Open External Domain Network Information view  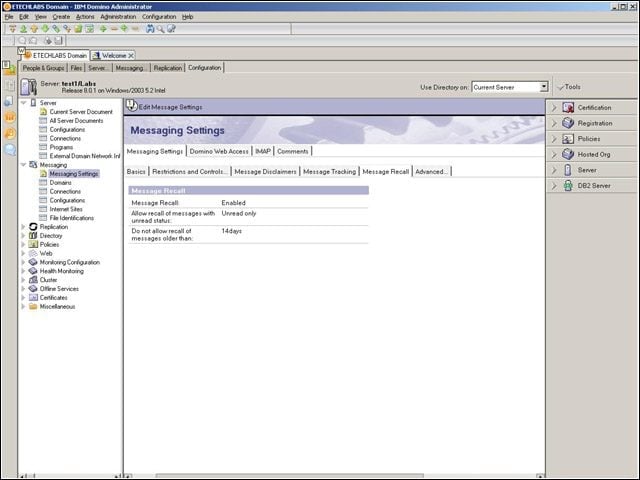coord(85,156)
